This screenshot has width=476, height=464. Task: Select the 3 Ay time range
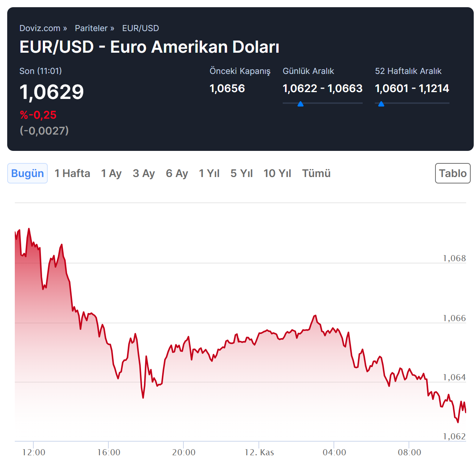point(144,173)
